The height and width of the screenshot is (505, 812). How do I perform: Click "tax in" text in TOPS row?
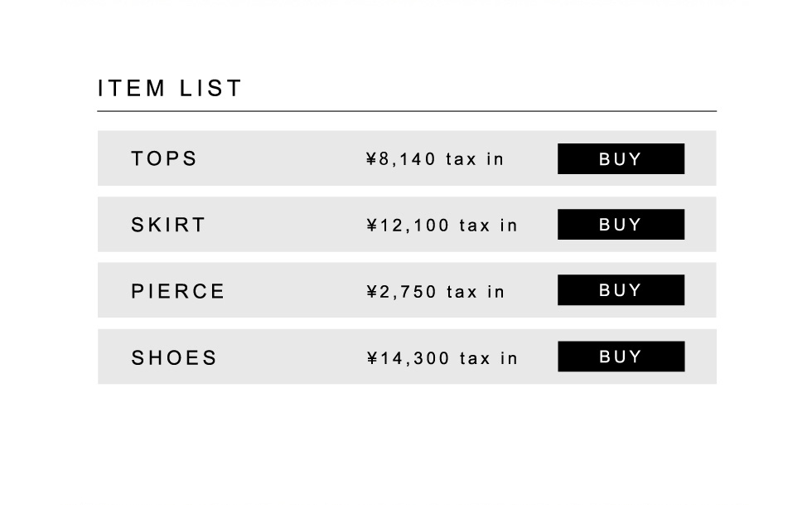[x=475, y=159]
